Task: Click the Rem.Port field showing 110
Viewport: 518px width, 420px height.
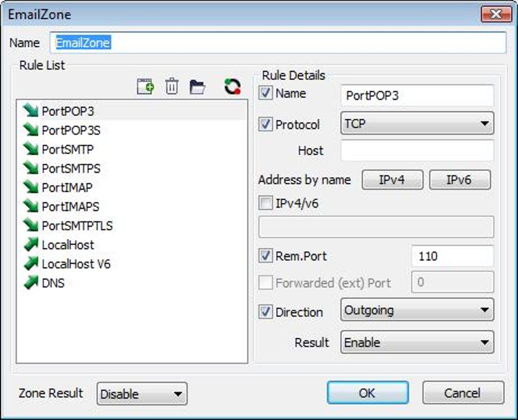Action: click(453, 256)
